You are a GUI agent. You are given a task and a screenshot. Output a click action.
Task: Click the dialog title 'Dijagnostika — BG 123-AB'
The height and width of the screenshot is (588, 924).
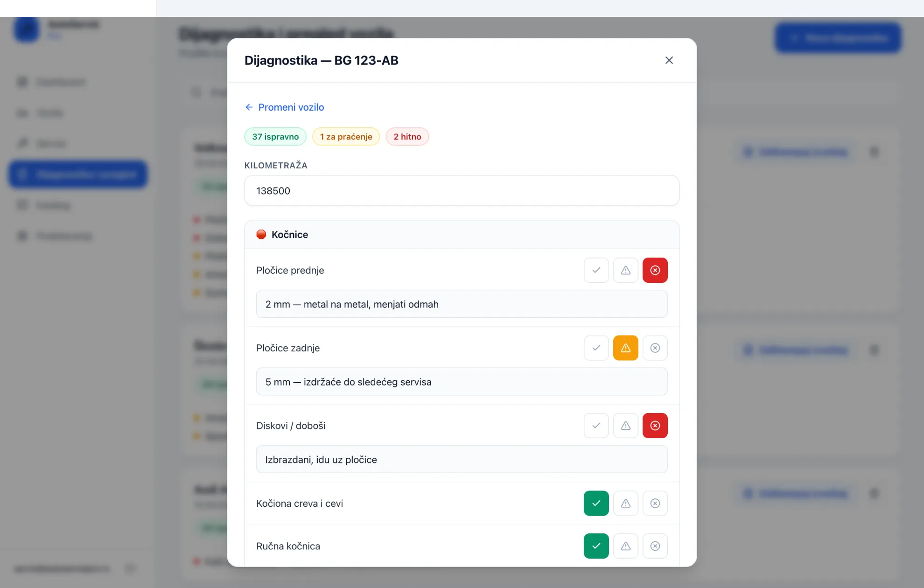point(321,60)
